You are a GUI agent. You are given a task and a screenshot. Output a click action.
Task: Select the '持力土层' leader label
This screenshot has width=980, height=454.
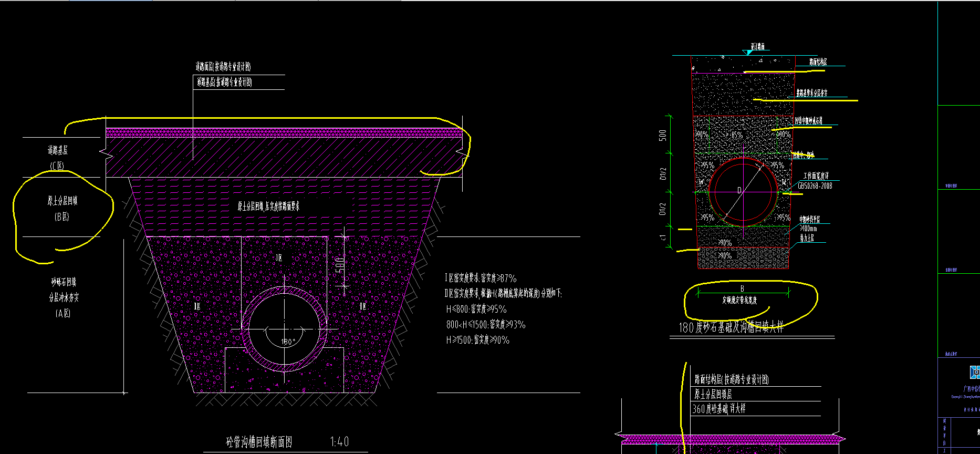click(x=807, y=238)
